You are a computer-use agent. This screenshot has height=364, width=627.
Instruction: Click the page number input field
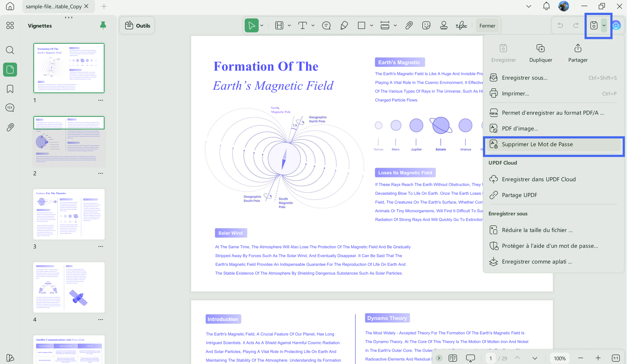pos(491,358)
